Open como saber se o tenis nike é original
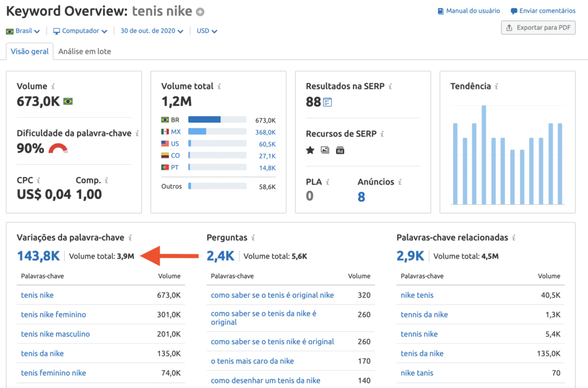Image resolution: width=588 pixels, height=388 pixels. (x=272, y=342)
